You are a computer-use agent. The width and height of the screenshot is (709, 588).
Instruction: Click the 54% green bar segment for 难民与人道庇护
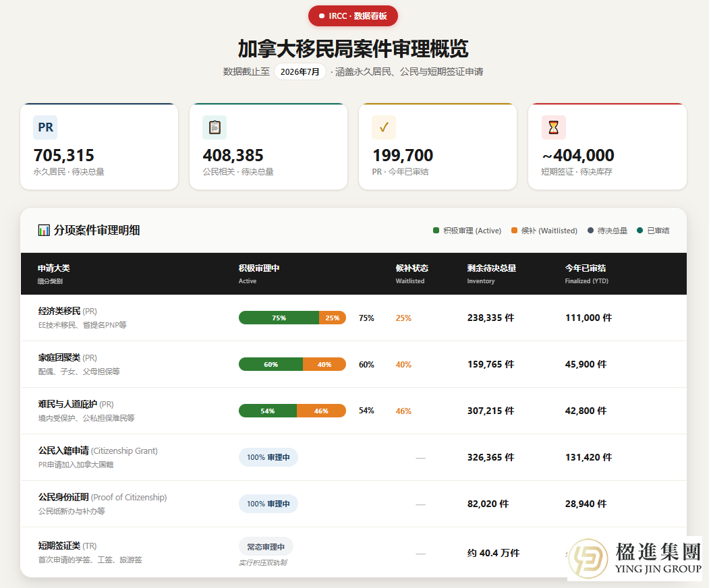click(268, 411)
